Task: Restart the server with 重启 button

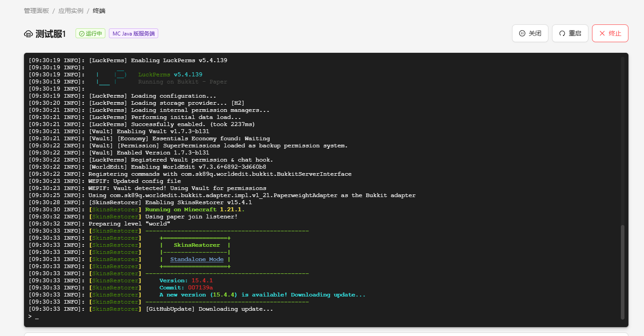Action: pos(570,33)
